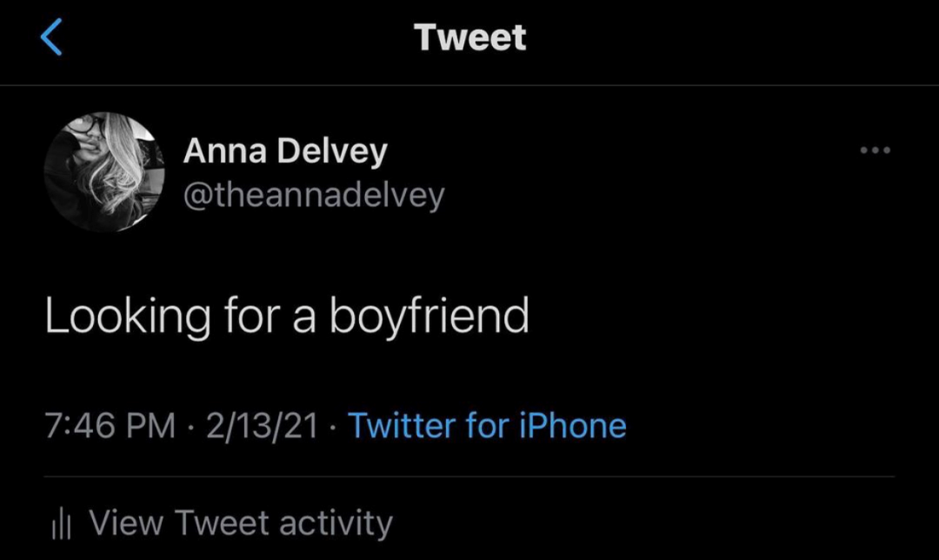939x560 pixels.
Task: Go back using the blue arrow
Action: pos(52,39)
